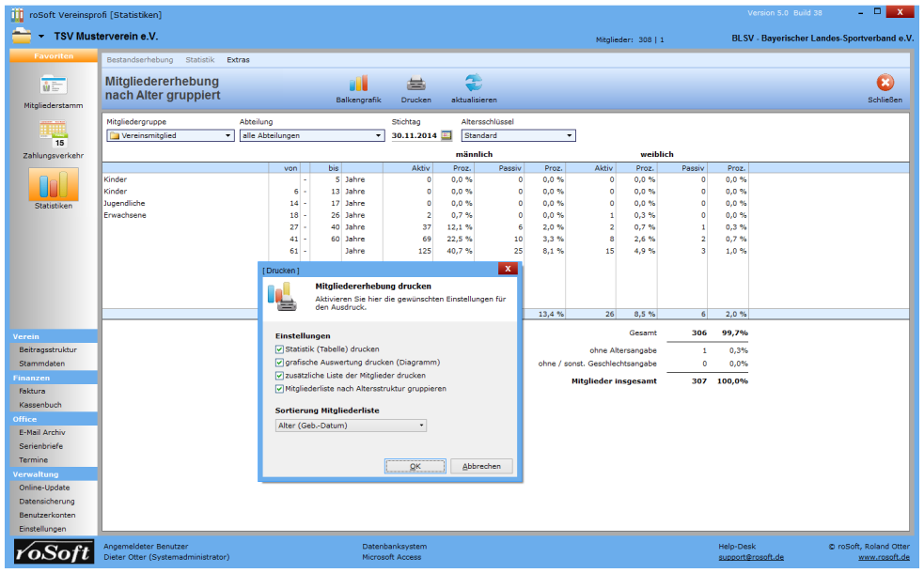Disable zusätzliche Liste der Mitglieder drucken

[279, 376]
